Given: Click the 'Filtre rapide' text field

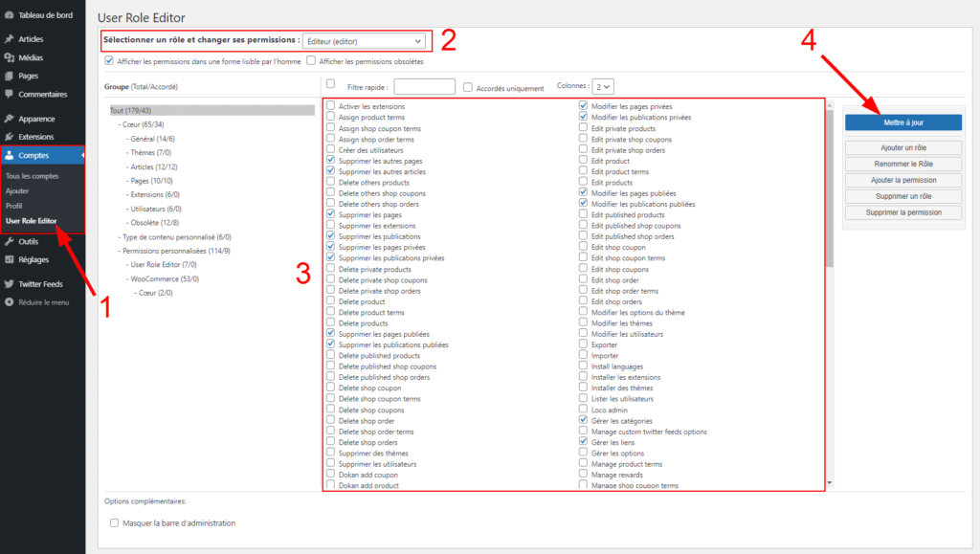Looking at the screenshot, I should [424, 87].
